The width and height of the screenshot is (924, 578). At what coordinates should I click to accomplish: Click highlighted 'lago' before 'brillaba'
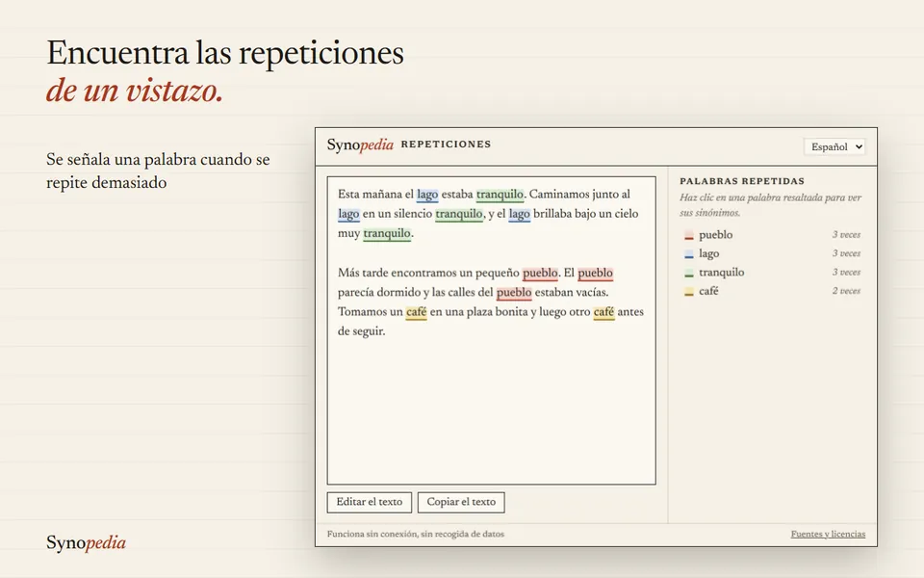(x=519, y=214)
